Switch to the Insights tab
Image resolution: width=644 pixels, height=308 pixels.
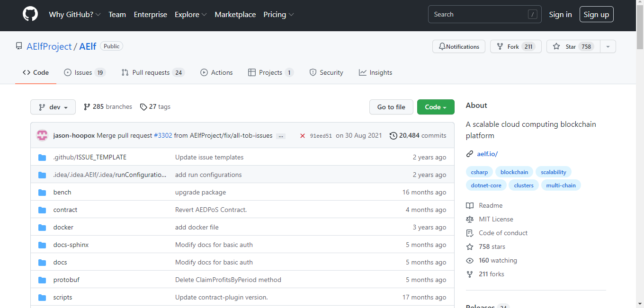pos(376,72)
